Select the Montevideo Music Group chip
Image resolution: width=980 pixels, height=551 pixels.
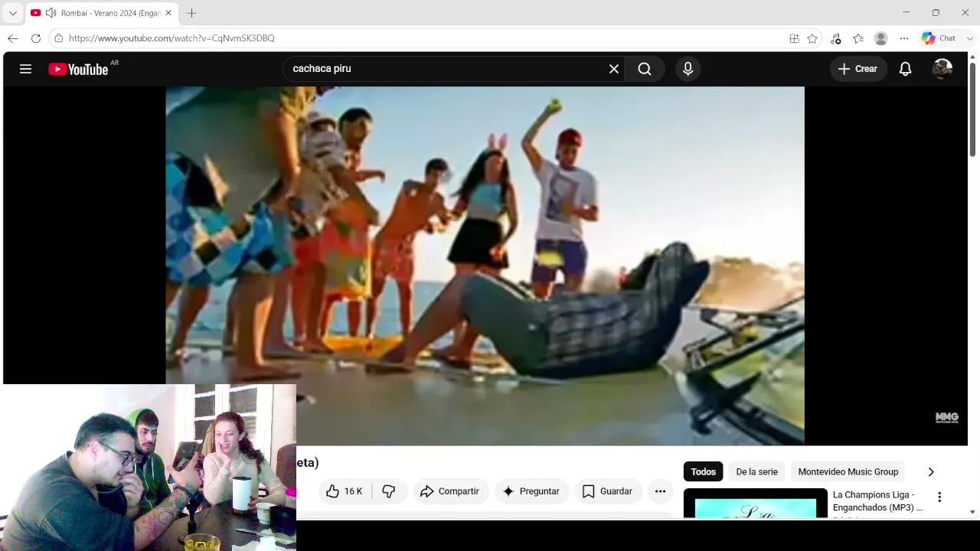click(x=848, y=472)
